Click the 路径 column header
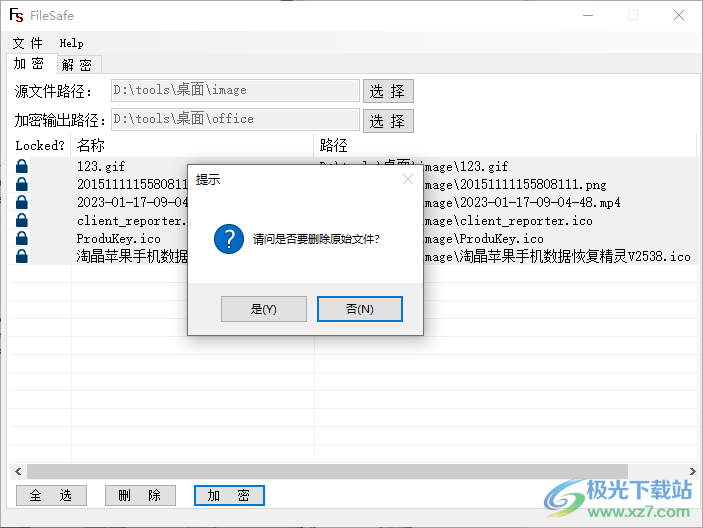 [x=504, y=145]
